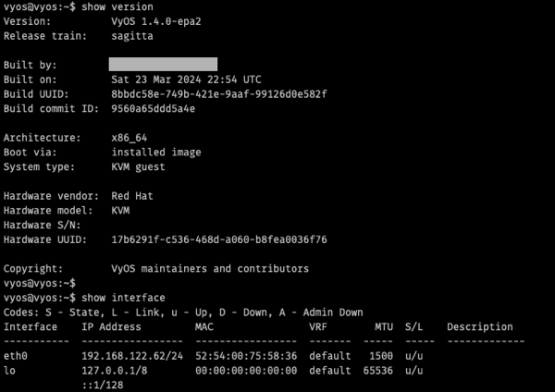Select Build commit ID 9560a65ddd5a4e
The image size is (555, 392).
click(154, 108)
